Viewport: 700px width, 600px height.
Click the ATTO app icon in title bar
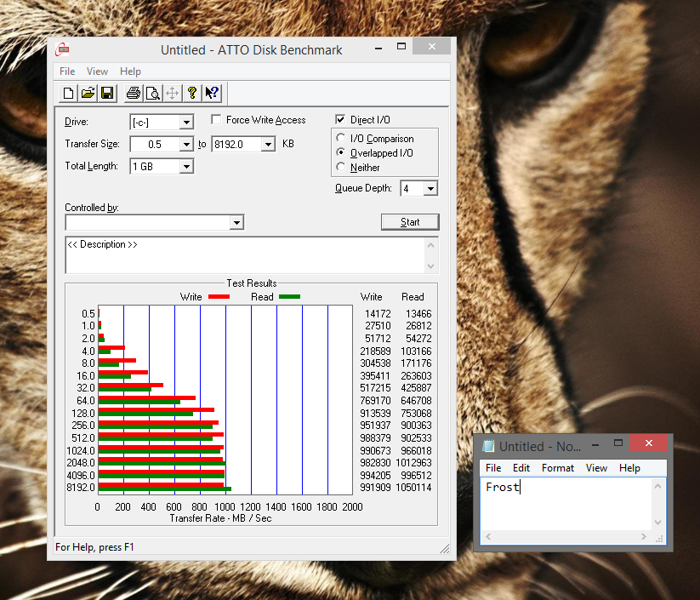[61, 49]
